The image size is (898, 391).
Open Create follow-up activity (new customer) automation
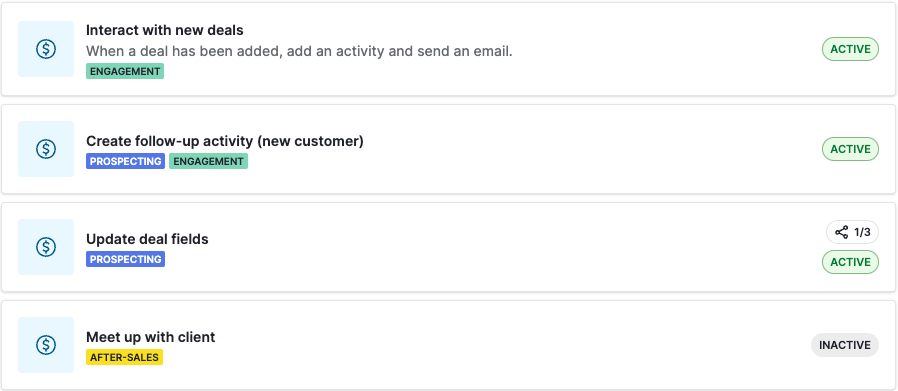[x=225, y=141]
